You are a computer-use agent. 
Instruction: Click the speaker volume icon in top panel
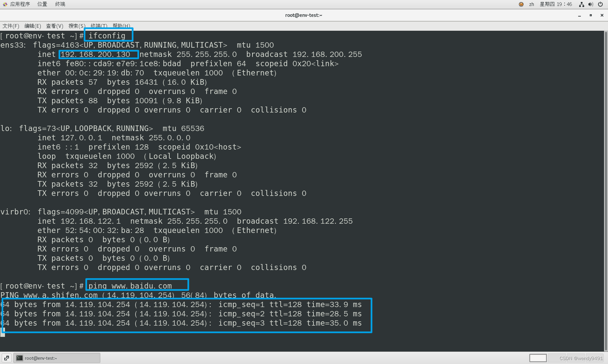coord(591,4)
